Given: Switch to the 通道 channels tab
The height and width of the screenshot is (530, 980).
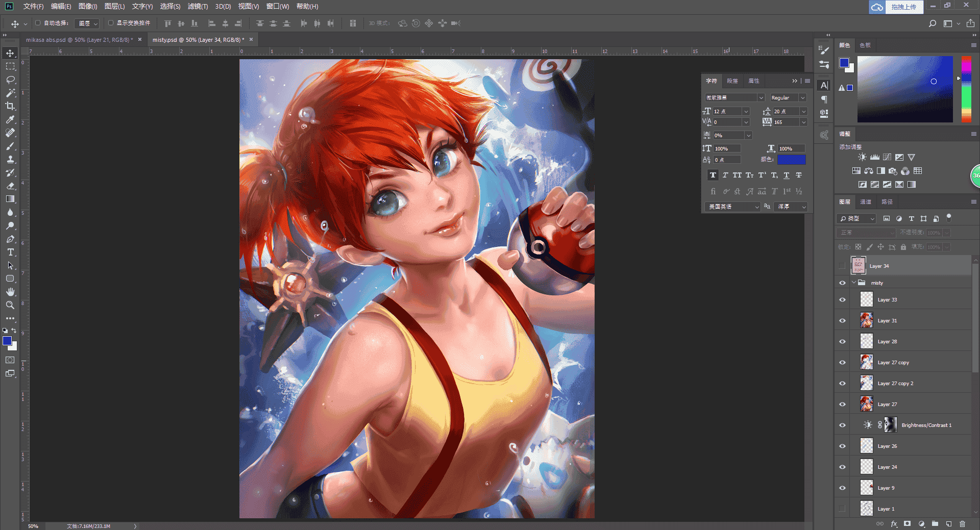Looking at the screenshot, I should tap(866, 202).
